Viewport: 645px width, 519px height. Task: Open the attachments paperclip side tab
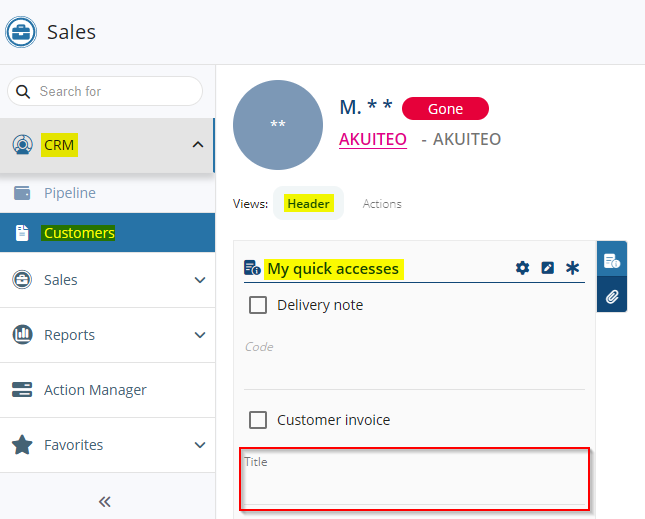[612, 296]
